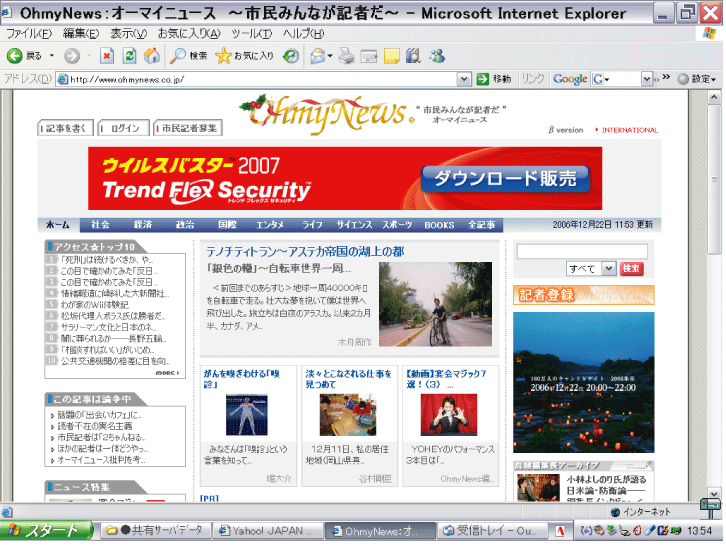
Task: Click the 記者登録 banner
Action: point(583,295)
